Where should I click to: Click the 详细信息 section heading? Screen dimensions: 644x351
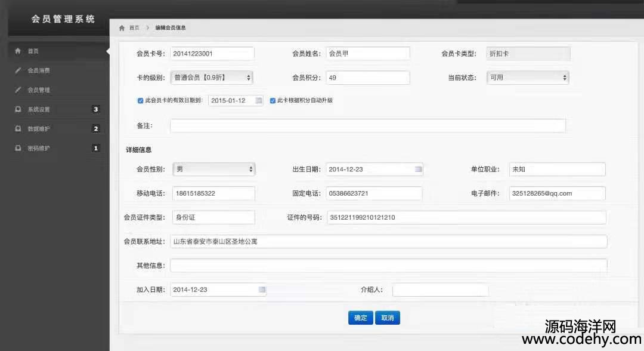tap(138, 150)
